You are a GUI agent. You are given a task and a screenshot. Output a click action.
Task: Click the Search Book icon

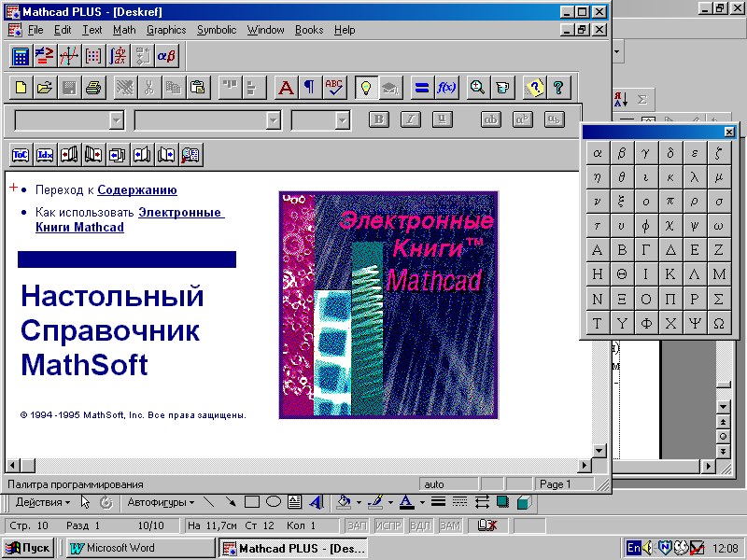point(190,155)
